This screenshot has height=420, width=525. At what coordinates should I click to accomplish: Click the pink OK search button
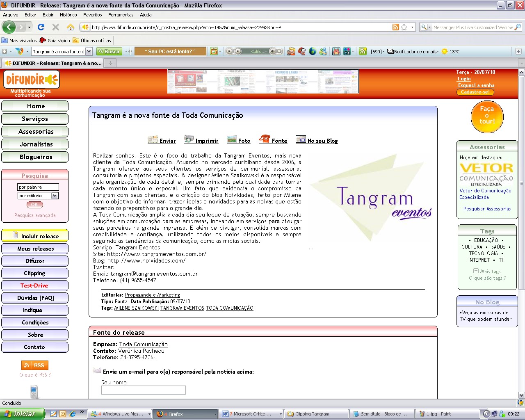(34, 204)
